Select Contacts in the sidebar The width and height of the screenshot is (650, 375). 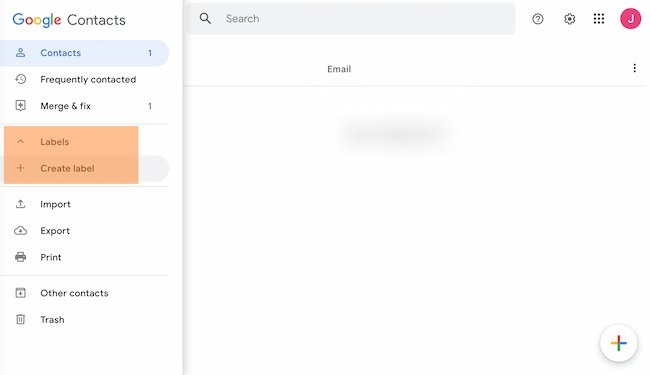tap(85, 53)
